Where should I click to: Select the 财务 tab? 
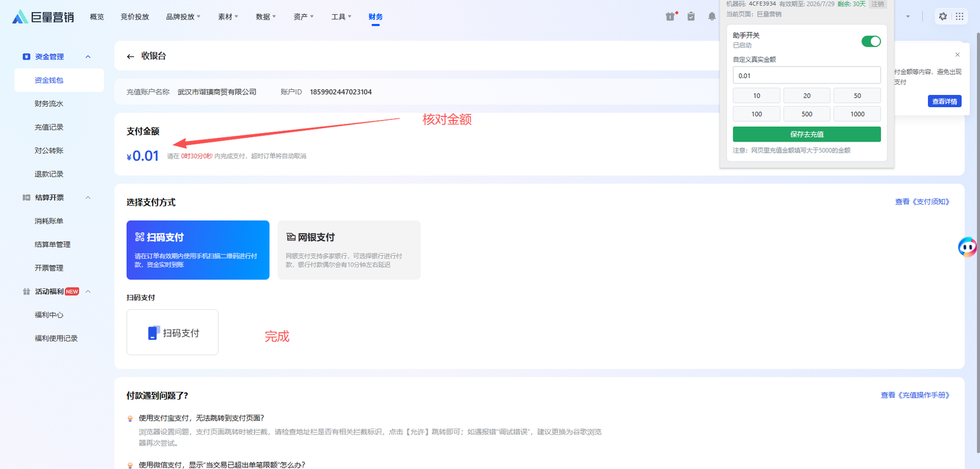pos(375,17)
